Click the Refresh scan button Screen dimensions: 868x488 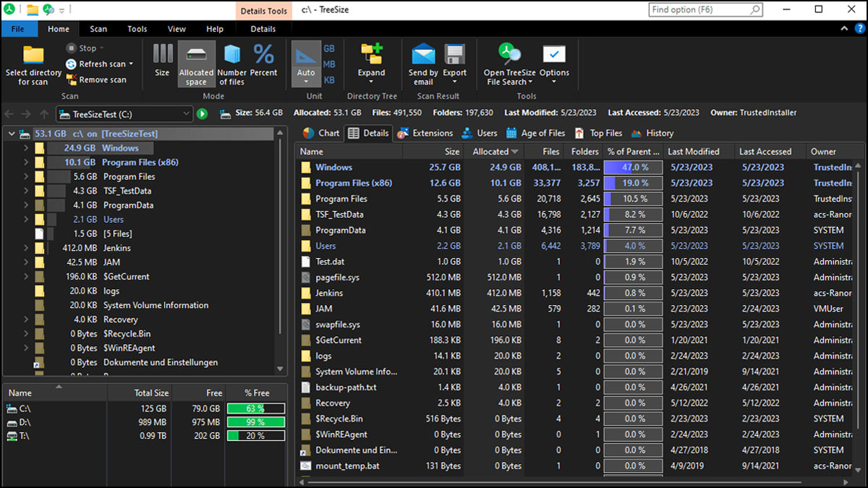point(98,64)
